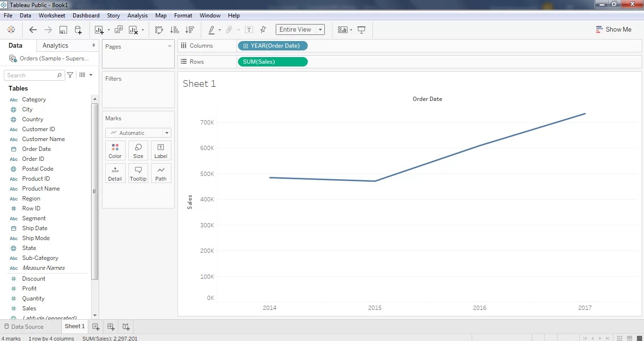Open the Worksheet menu
The width and height of the screenshot is (644, 341).
pyautogui.click(x=52, y=16)
